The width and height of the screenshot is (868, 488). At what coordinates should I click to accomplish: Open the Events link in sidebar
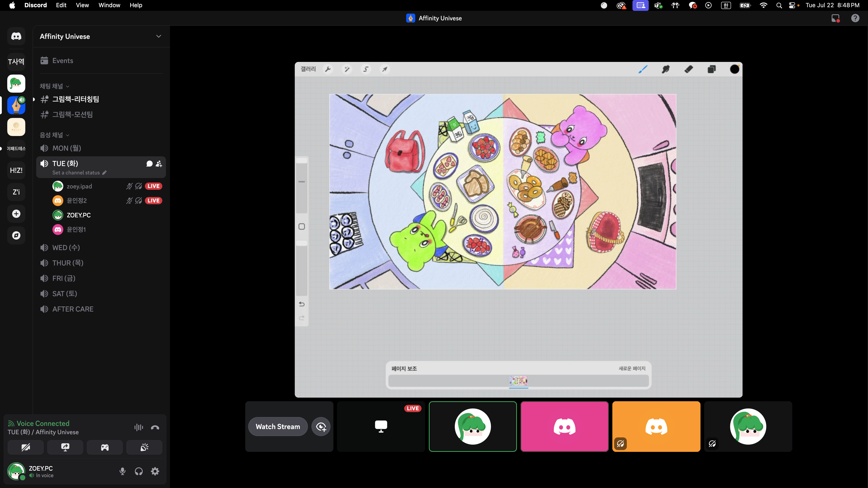point(63,61)
